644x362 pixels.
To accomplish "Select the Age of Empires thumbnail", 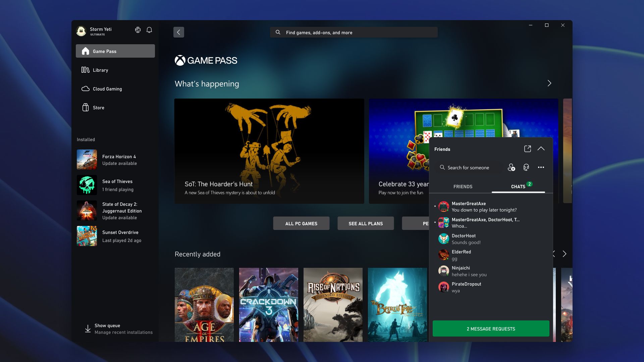I will [204, 305].
